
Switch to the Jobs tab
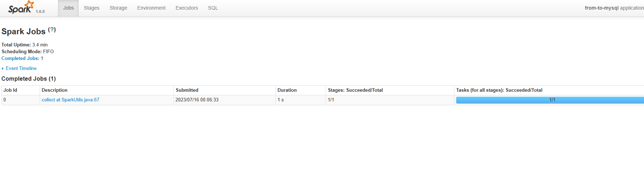[x=68, y=8]
